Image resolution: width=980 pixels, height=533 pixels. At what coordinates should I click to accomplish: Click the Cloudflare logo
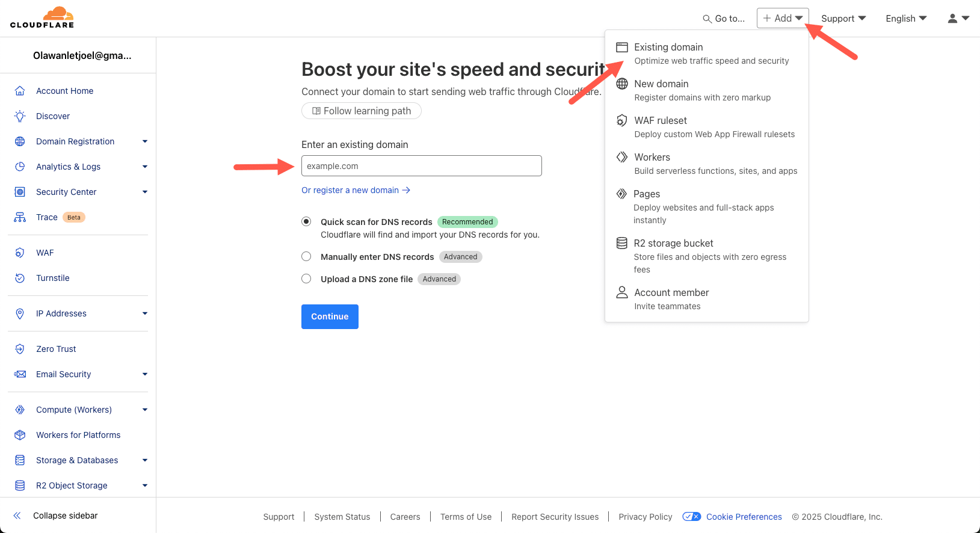42,17
